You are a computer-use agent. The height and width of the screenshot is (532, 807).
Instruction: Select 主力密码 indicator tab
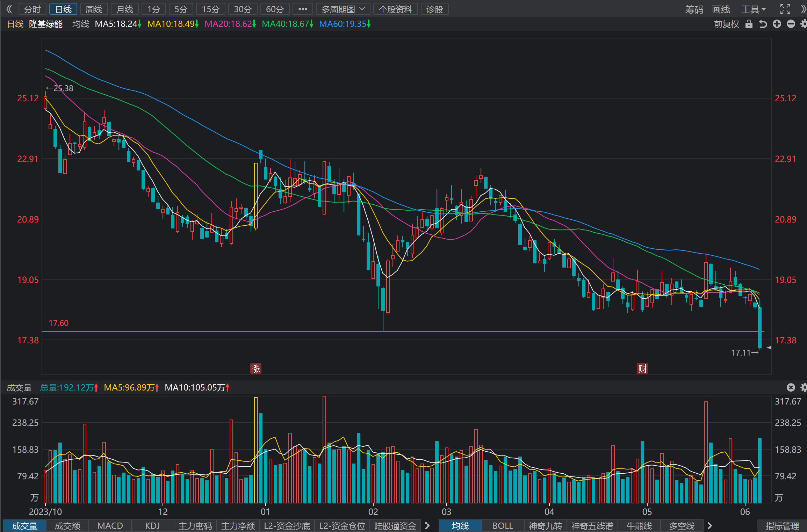pyautogui.click(x=195, y=526)
